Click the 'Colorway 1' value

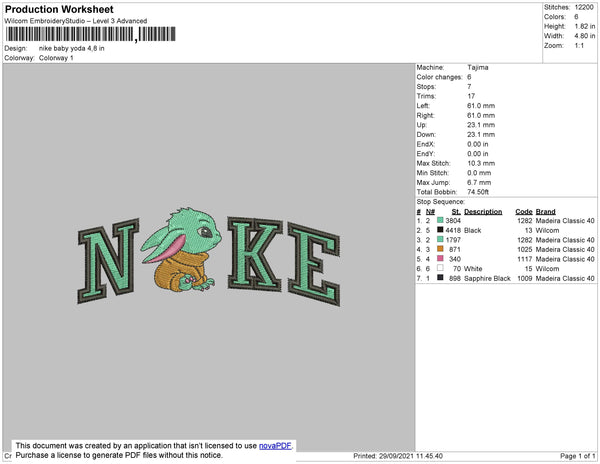click(x=56, y=58)
